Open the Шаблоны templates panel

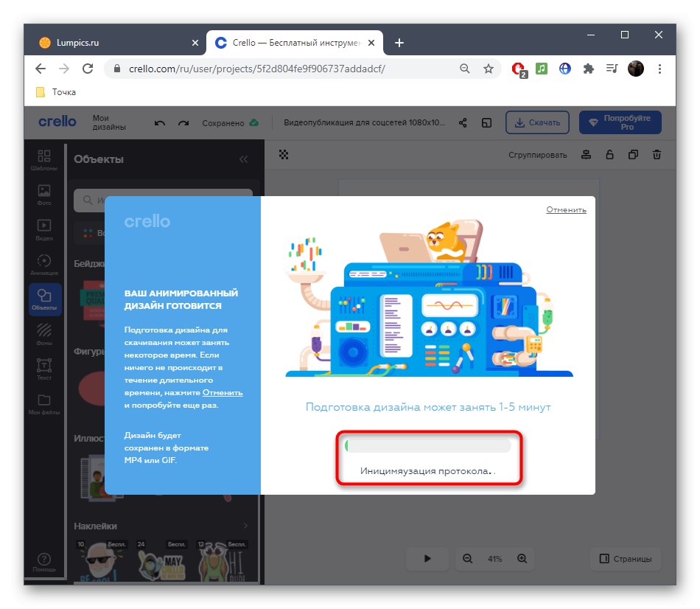44,158
